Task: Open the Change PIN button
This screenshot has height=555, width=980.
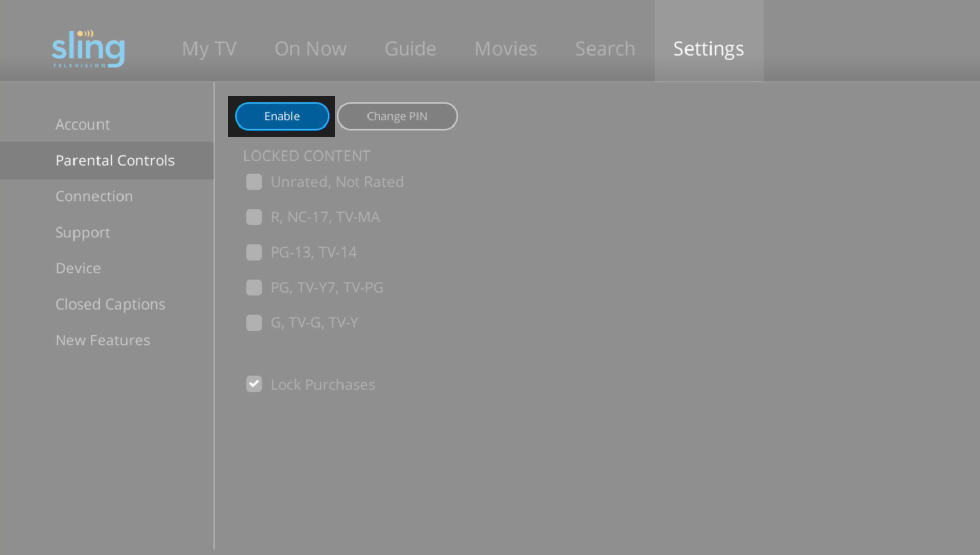Action: (397, 116)
